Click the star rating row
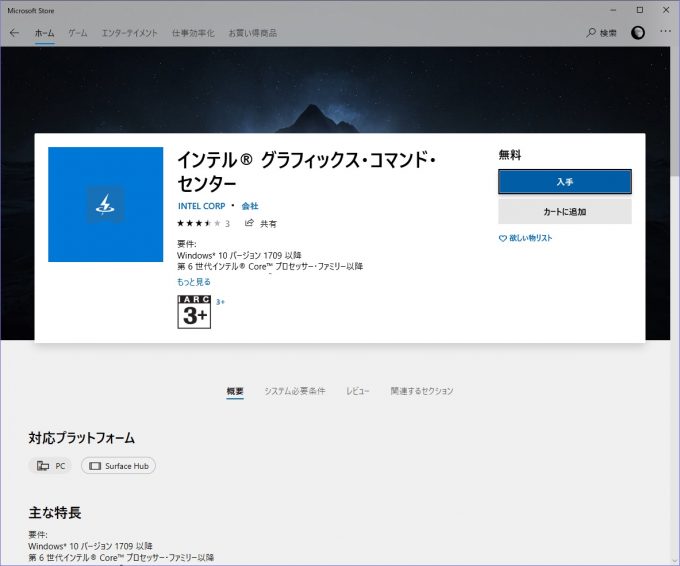 pos(199,223)
